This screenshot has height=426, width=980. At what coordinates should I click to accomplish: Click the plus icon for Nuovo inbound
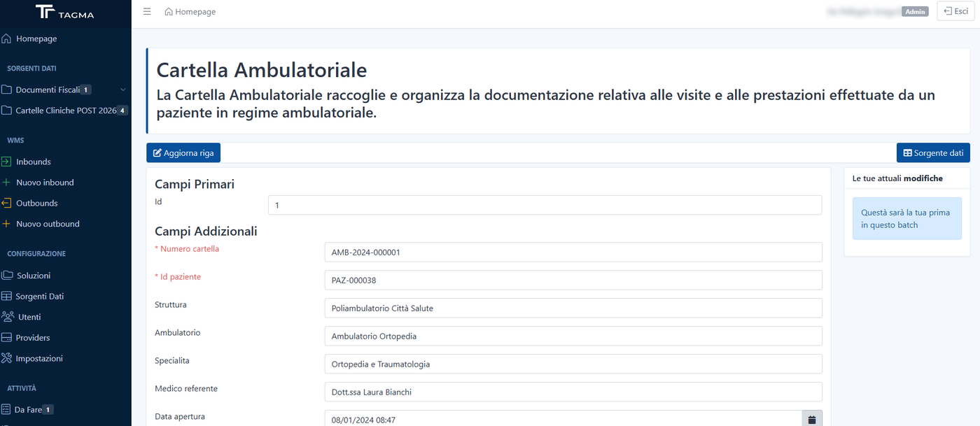[6, 183]
